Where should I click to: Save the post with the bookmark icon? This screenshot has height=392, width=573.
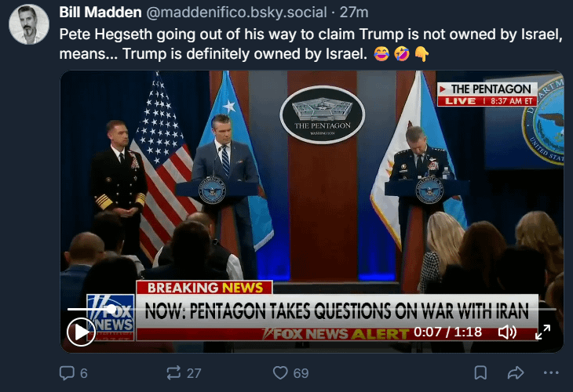[480, 373]
